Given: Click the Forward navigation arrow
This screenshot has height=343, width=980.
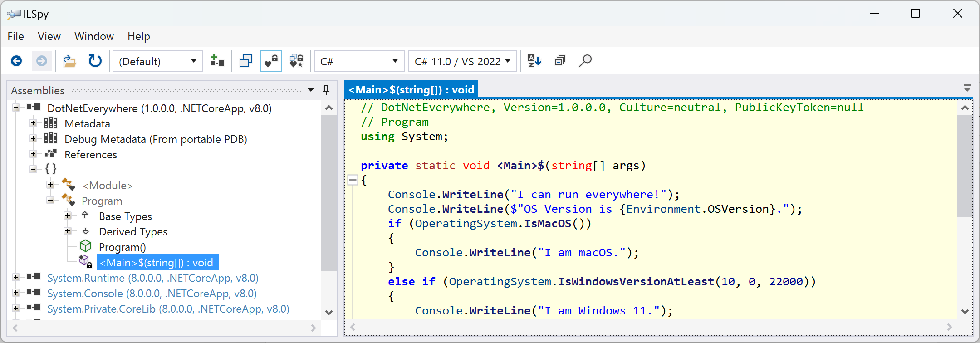Looking at the screenshot, I should [x=42, y=61].
